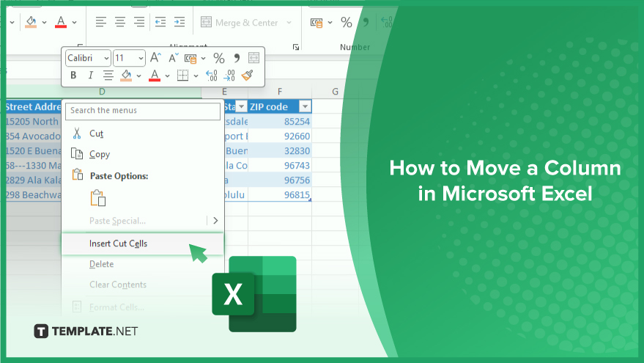Select column D header
Image resolution: width=644 pixels, height=363 pixels.
point(102,92)
